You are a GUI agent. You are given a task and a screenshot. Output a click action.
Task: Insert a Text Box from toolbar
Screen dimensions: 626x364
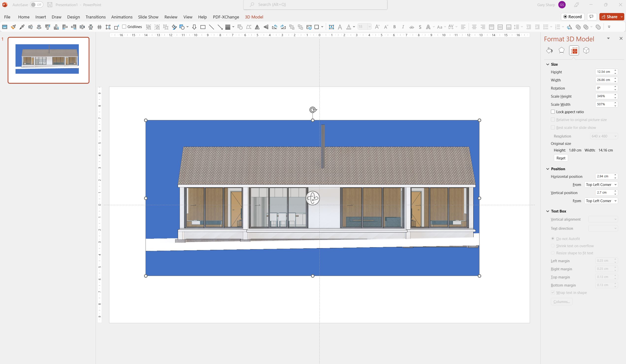coord(331,27)
